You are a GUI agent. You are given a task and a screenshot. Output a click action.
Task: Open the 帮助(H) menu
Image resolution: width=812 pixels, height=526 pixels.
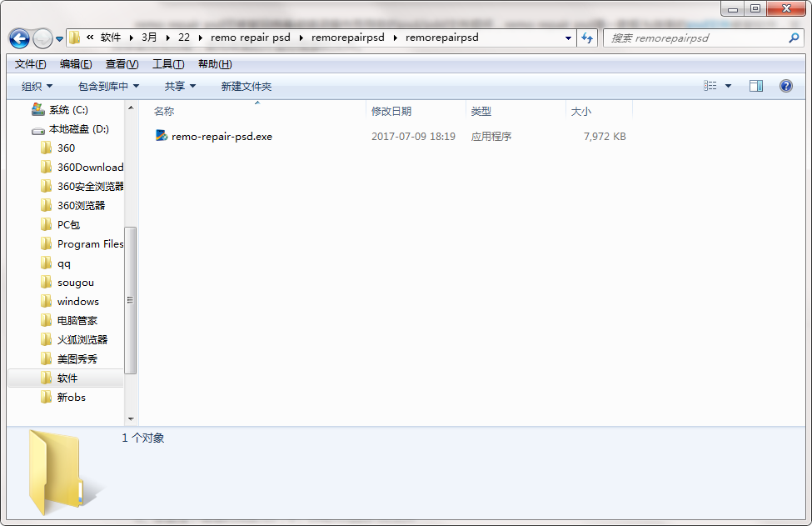(x=214, y=63)
